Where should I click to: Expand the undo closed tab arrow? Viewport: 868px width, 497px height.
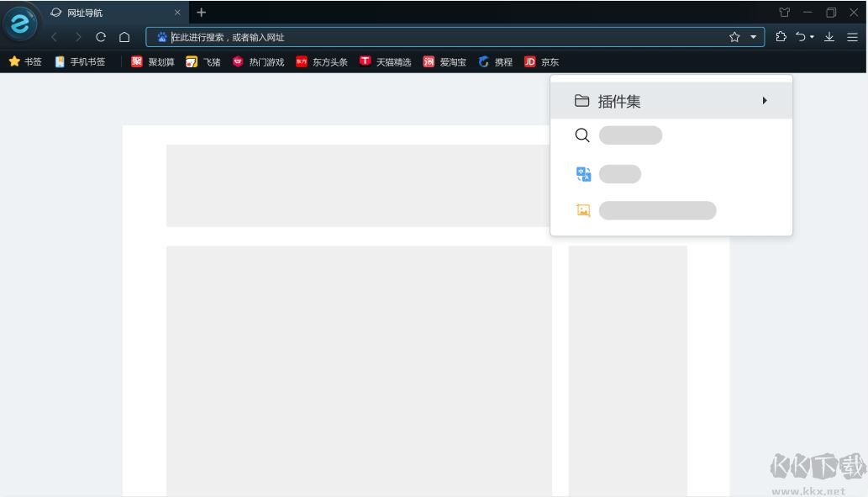point(812,37)
